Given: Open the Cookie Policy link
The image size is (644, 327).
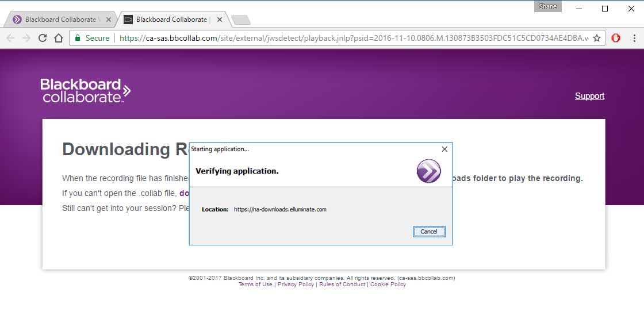Looking at the screenshot, I should pyautogui.click(x=388, y=284).
